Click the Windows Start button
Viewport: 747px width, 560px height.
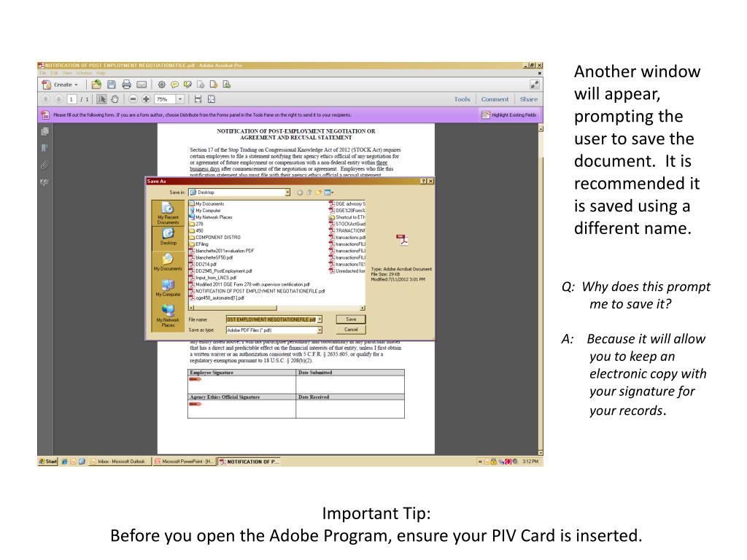[x=48, y=462]
